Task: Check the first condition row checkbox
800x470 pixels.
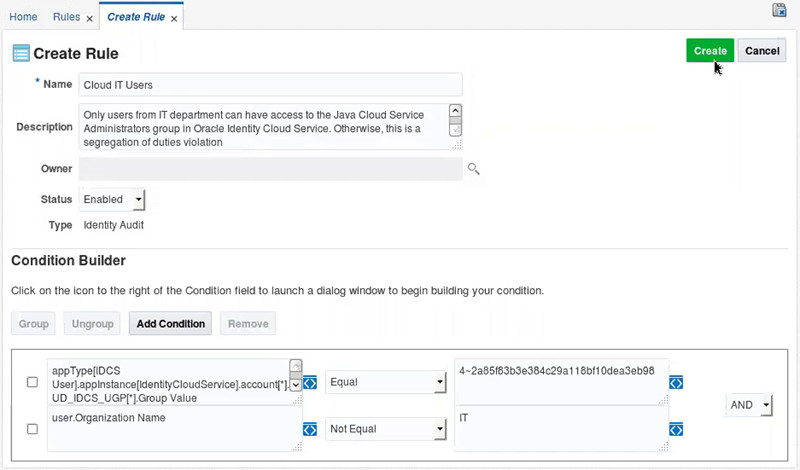Action: (32, 382)
